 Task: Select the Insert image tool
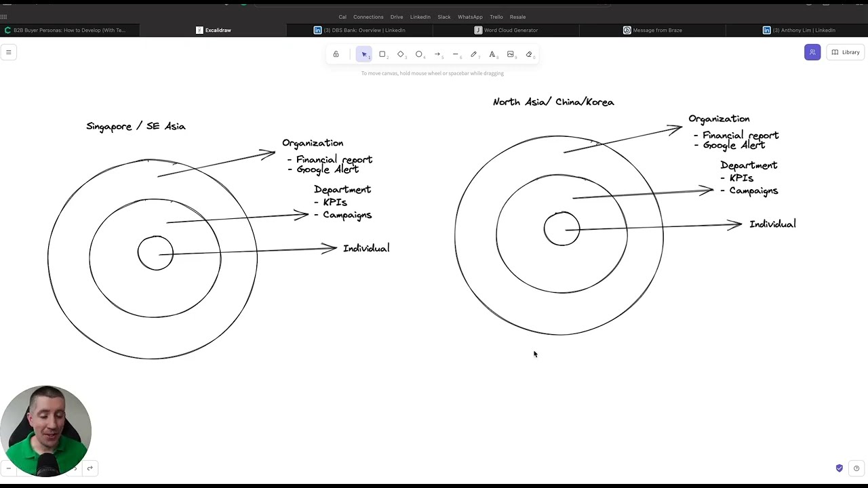click(x=511, y=54)
